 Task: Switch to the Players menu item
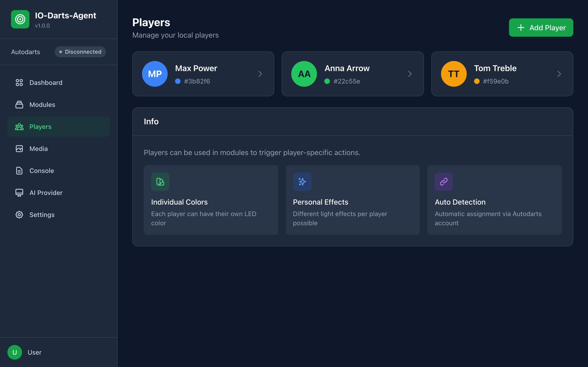pos(59,127)
